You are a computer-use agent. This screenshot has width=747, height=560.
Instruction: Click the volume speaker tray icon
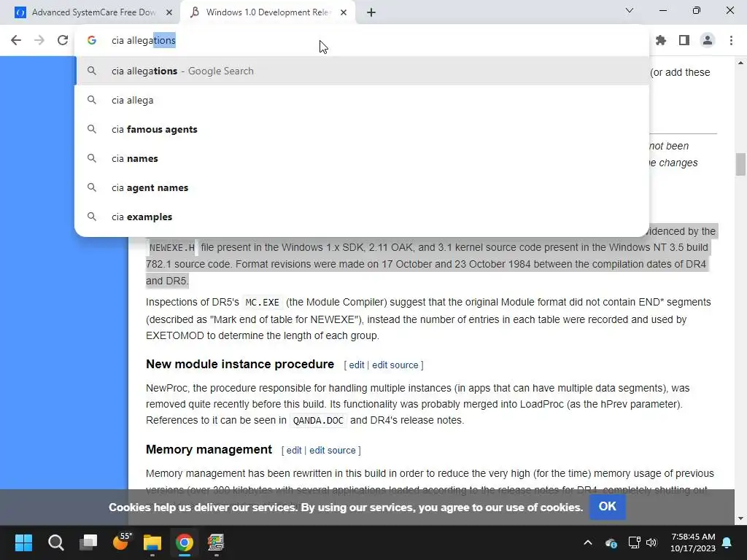(x=651, y=542)
